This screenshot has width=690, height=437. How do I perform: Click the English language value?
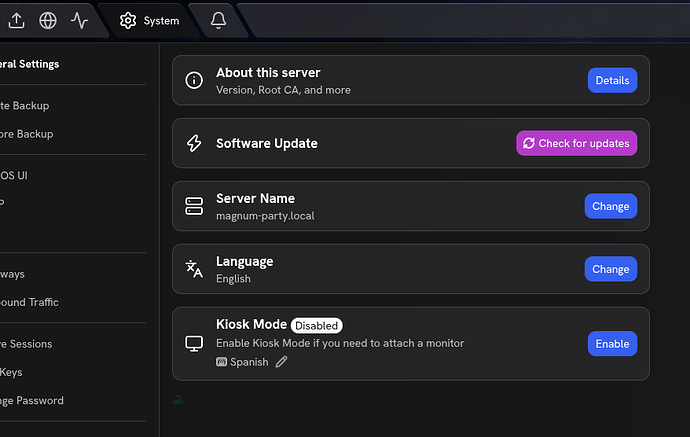tap(233, 279)
